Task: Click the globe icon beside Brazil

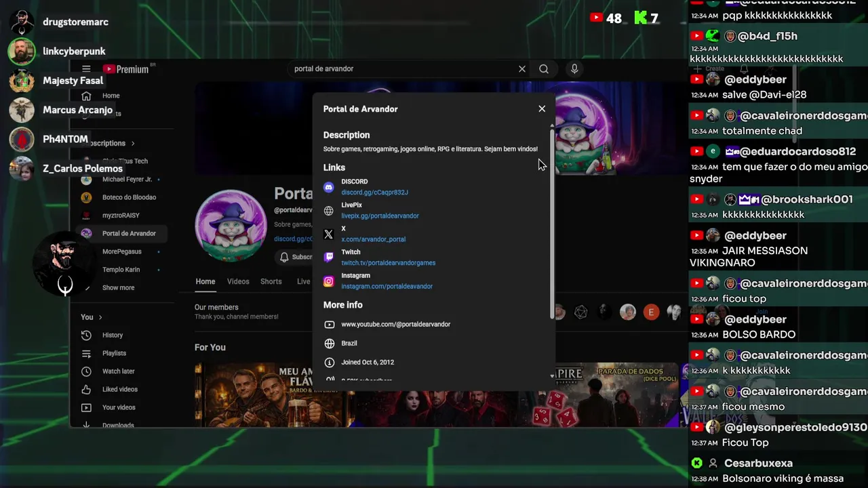Action: [x=330, y=344]
